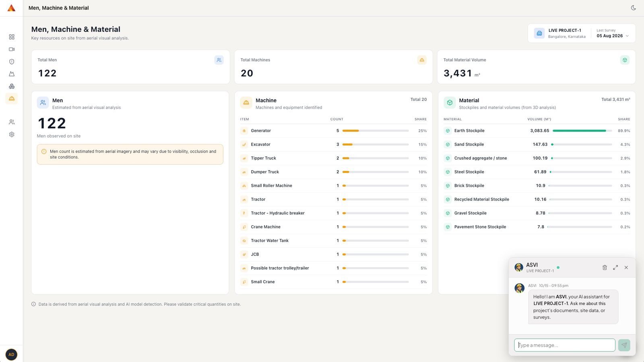Click the Earth Stockpile share progress bar
This screenshot has width=644, height=362.
click(x=582, y=131)
